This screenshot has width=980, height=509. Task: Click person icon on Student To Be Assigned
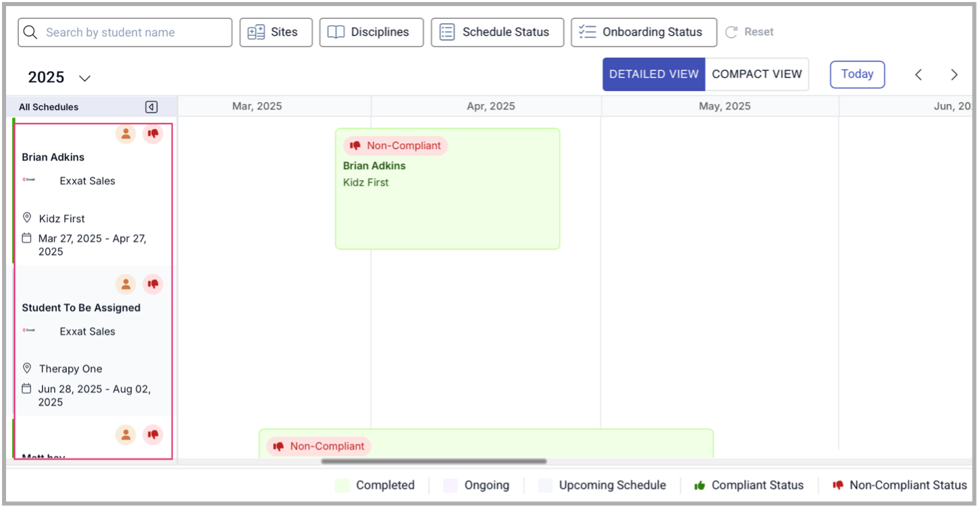pos(126,284)
